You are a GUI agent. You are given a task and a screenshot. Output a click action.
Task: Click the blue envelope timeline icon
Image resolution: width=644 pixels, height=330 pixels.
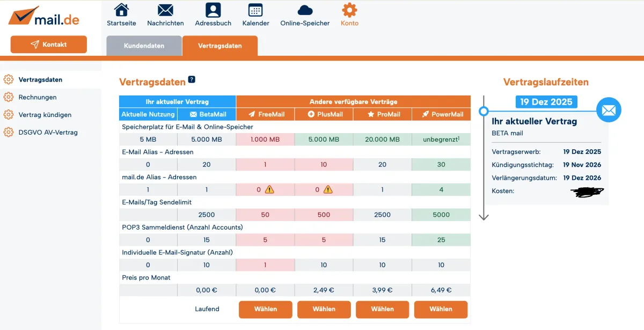(608, 110)
